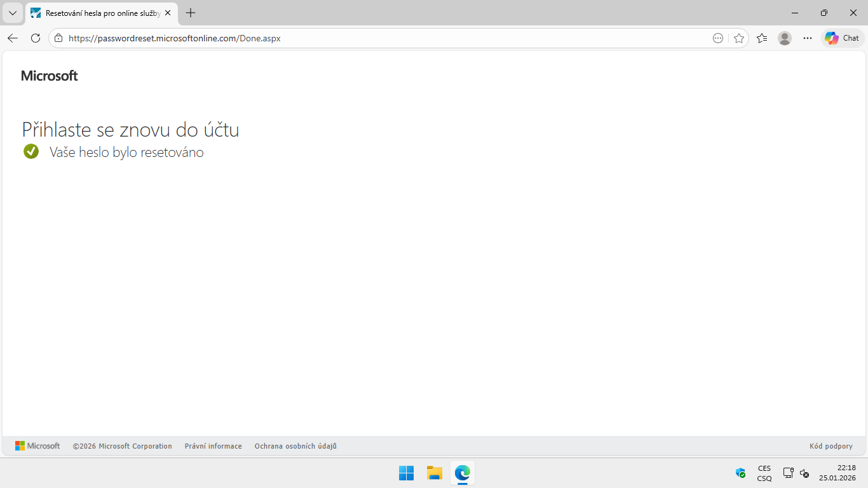Click the browser profile avatar icon
Screen dimensions: 868x488
pos(785,38)
